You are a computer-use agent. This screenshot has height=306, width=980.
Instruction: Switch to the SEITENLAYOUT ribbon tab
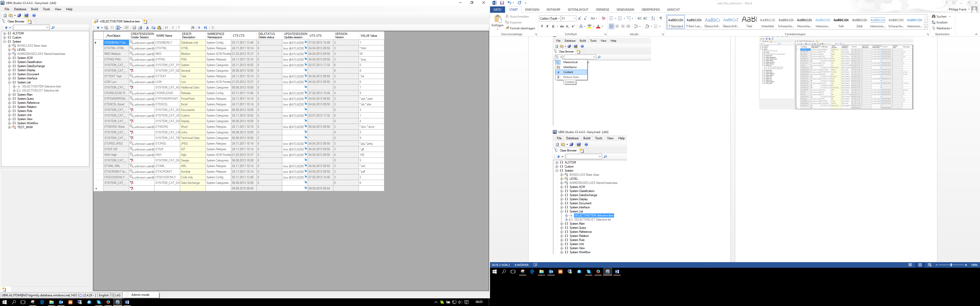pos(578,9)
